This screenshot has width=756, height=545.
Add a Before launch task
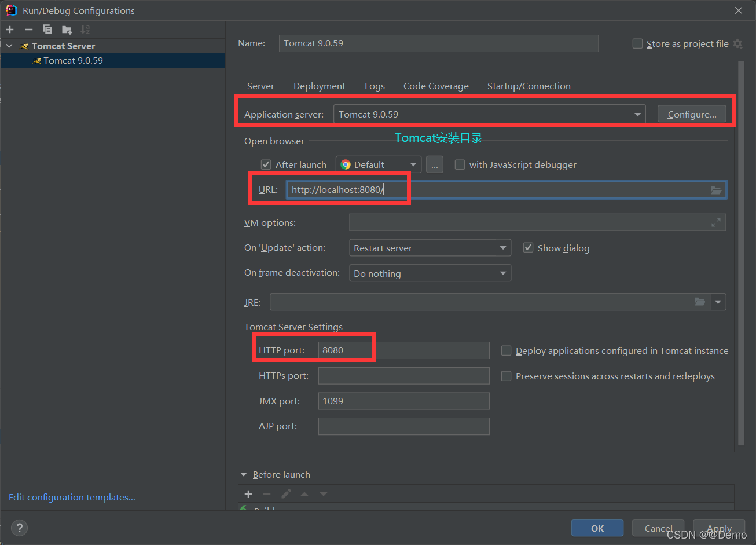pyautogui.click(x=248, y=494)
